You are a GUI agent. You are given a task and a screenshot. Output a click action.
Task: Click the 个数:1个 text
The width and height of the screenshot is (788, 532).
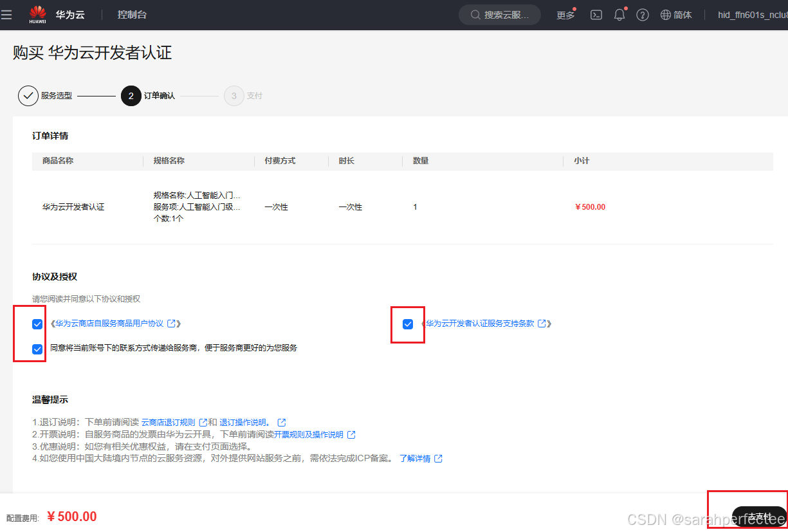pyautogui.click(x=169, y=219)
